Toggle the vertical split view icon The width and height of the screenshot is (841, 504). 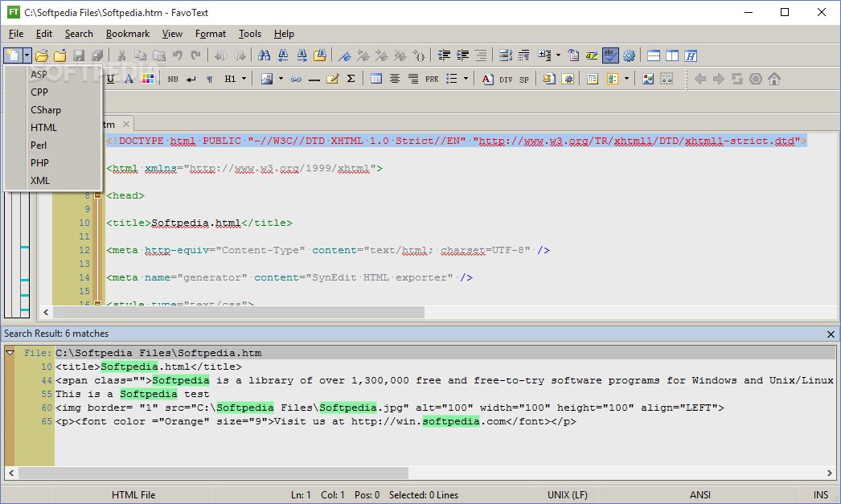click(x=672, y=55)
